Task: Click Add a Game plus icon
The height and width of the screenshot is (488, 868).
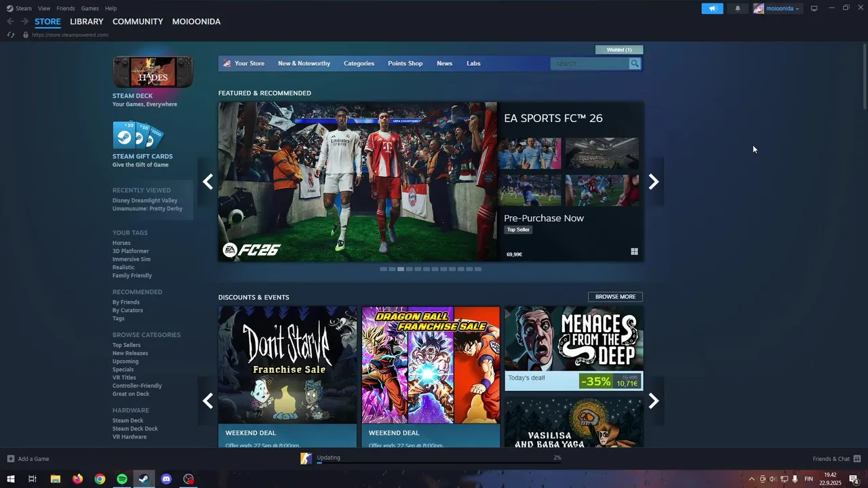Action: [10, 459]
